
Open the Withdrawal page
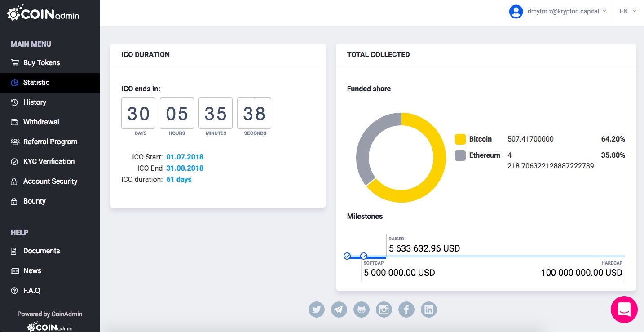pyautogui.click(x=41, y=122)
